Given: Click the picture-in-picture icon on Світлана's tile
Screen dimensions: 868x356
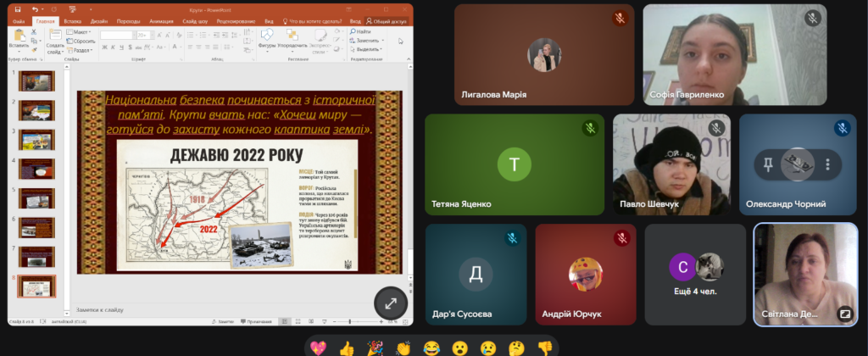Looking at the screenshot, I should (844, 313).
